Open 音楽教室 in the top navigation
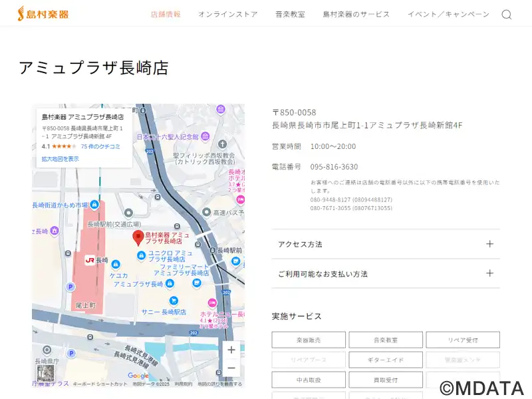The image size is (532, 399). pyautogui.click(x=290, y=14)
